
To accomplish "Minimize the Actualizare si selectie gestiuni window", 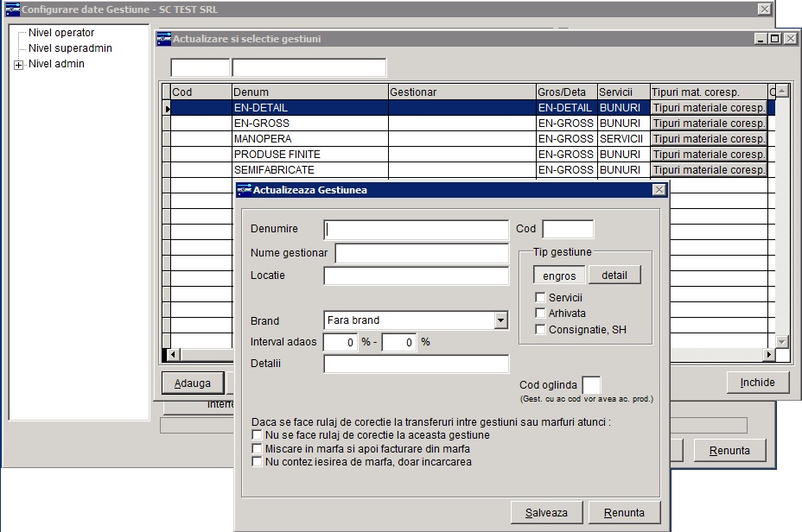I will point(761,39).
